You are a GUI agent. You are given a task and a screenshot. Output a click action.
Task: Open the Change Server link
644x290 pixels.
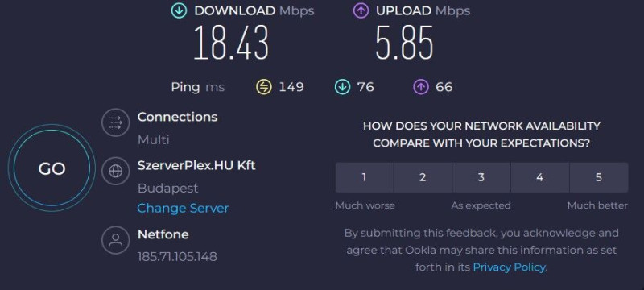click(183, 209)
